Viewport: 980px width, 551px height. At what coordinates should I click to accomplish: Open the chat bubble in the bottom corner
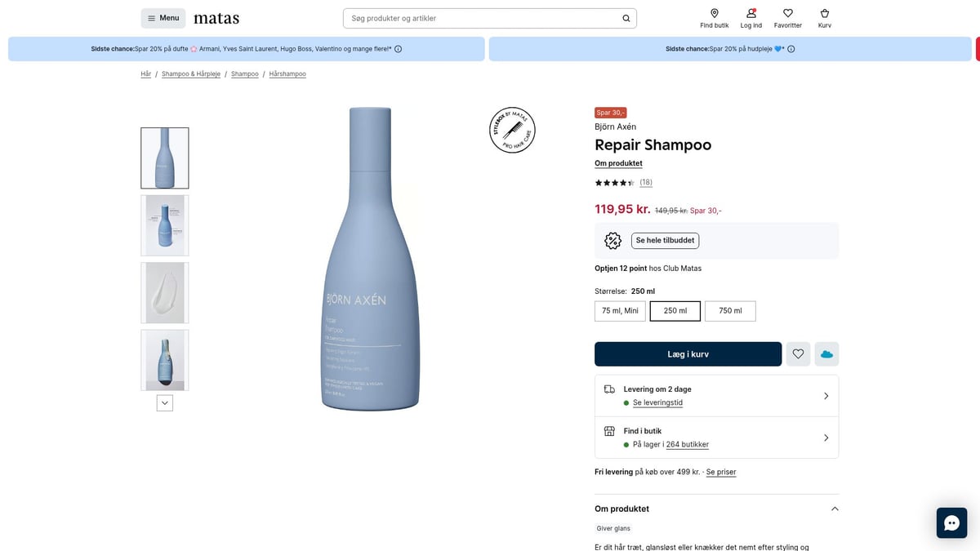pyautogui.click(x=951, y=522)
